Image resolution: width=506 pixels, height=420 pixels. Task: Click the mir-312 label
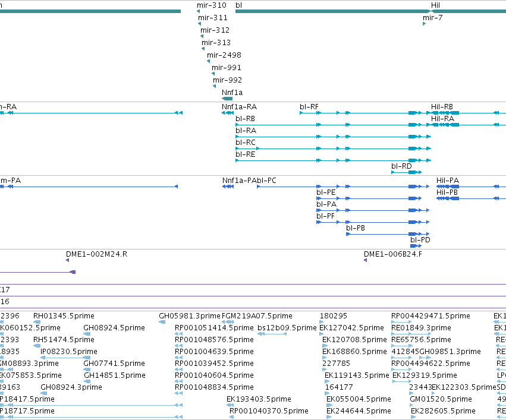point(215,30)
